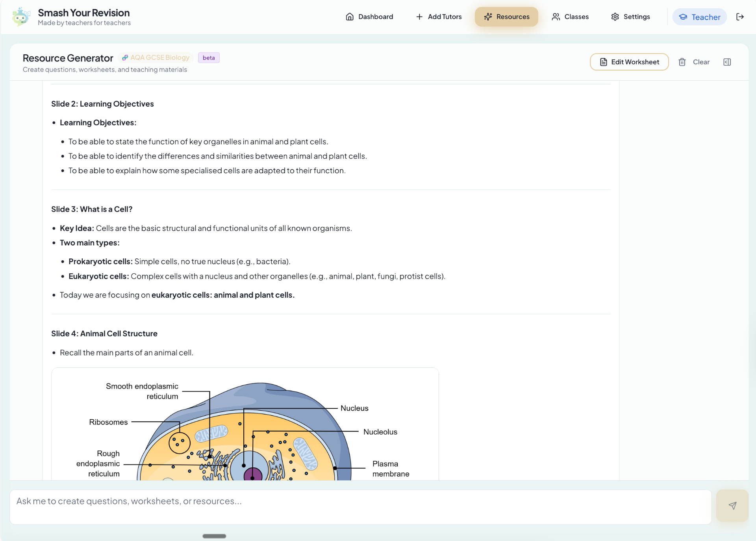Click the 'Two main types:' bullet
The width and height of the screenshot is (756, 541).
[90, 243]
